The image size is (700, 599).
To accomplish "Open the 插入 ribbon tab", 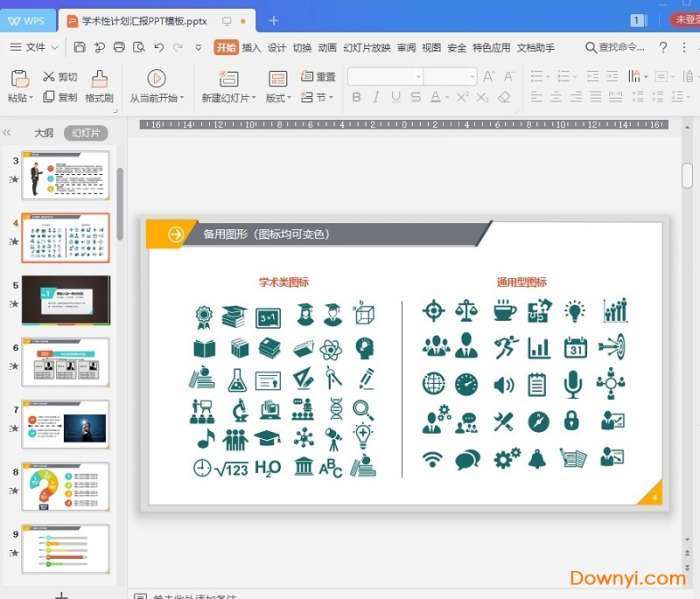I will point(251,47).
